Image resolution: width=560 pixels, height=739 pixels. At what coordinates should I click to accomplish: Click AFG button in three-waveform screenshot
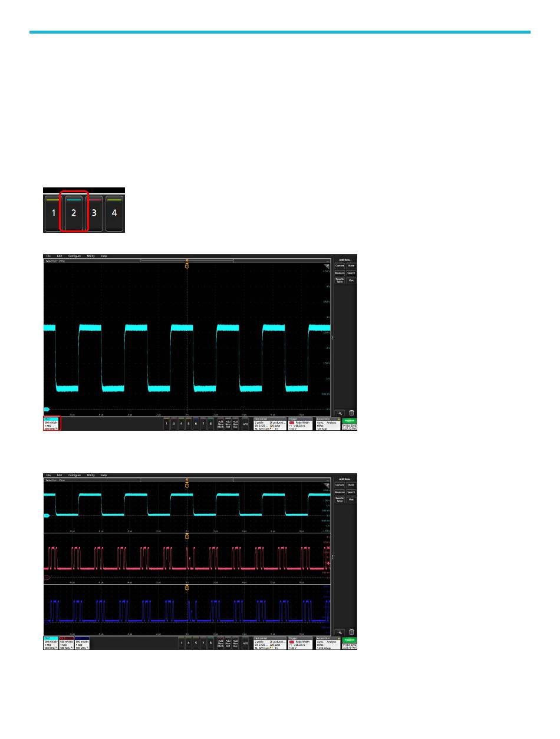[245, 643]
